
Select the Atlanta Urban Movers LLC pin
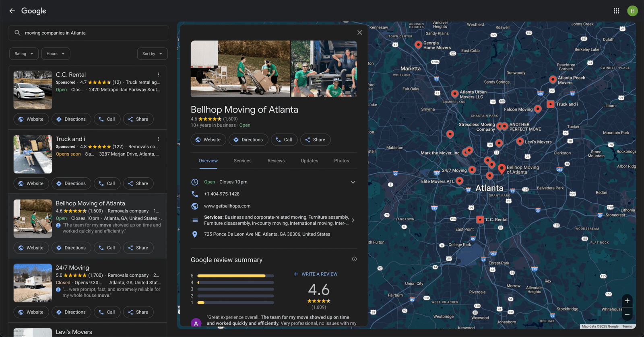coord(454,94)
